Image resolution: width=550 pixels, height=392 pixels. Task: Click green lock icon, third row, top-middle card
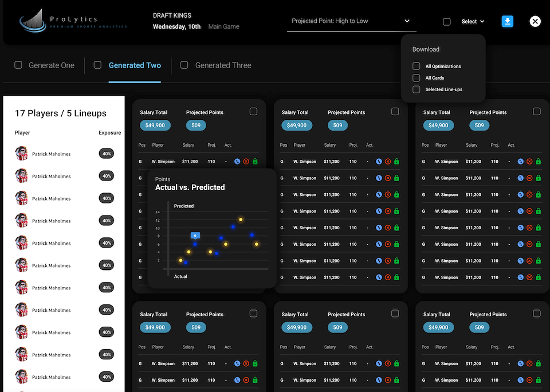396,194
